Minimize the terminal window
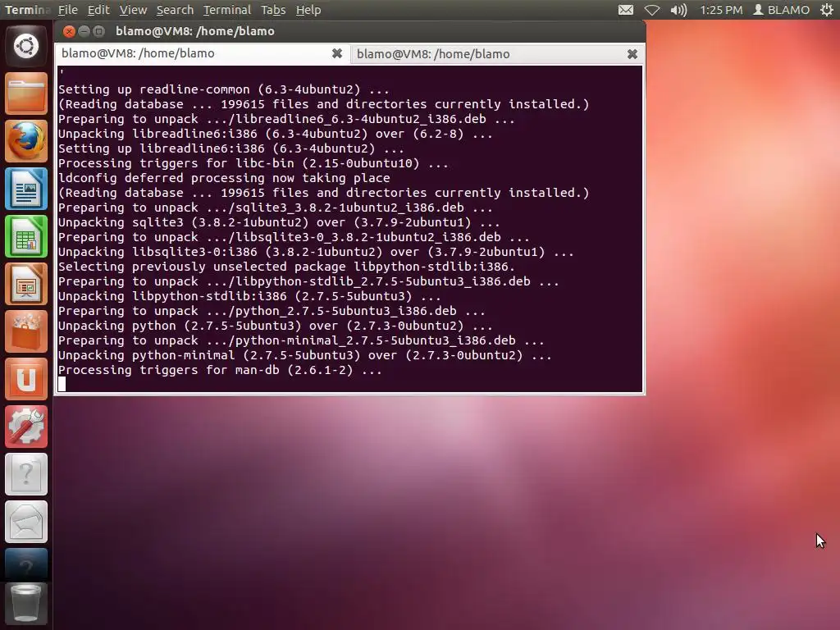Viewport: 840px width, 630px height. pyautogui.click(x=84, y=31)
